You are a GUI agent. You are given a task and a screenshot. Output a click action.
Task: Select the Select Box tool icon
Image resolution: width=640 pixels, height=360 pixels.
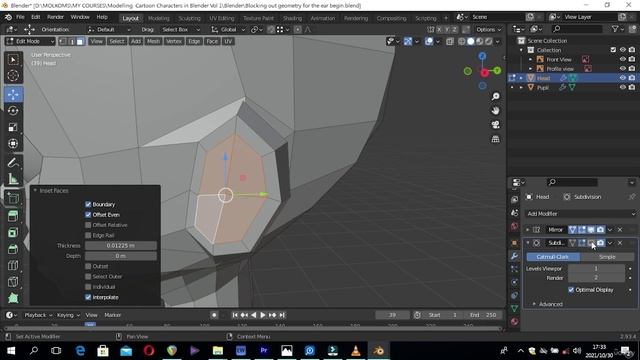tap(13, 60)
